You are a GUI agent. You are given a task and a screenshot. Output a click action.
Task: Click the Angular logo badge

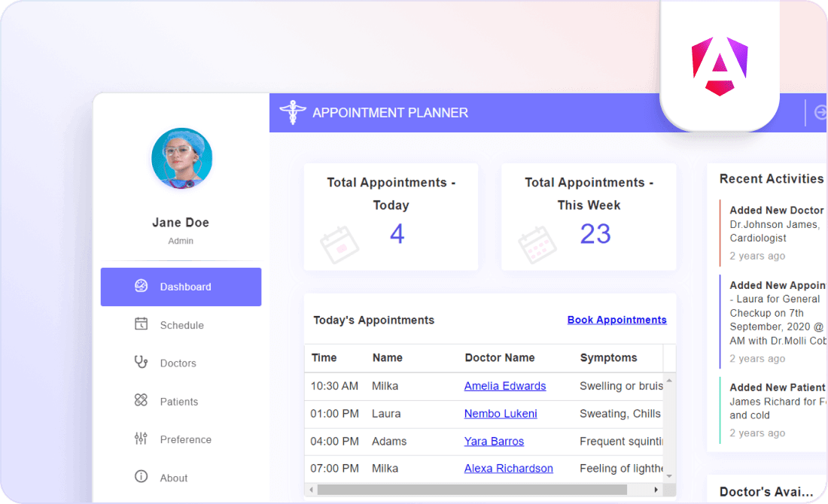click(x=719, y=65)
